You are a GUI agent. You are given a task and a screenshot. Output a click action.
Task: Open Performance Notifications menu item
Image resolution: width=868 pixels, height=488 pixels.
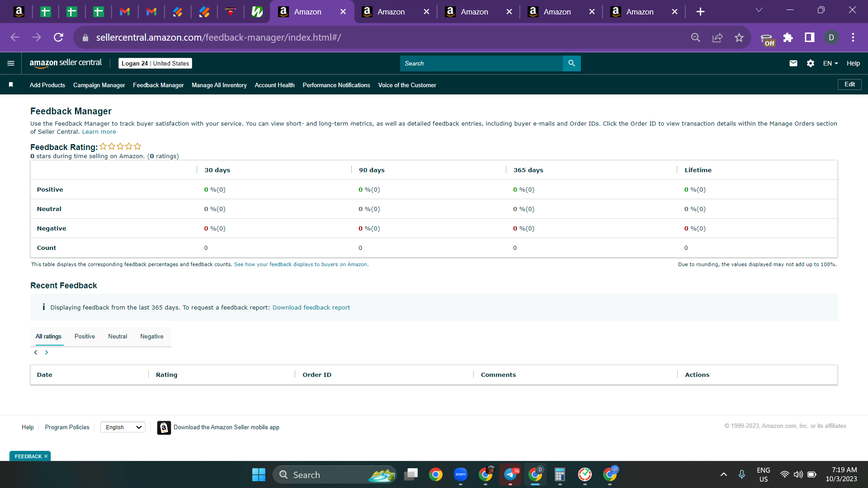(x=336, y=85)
